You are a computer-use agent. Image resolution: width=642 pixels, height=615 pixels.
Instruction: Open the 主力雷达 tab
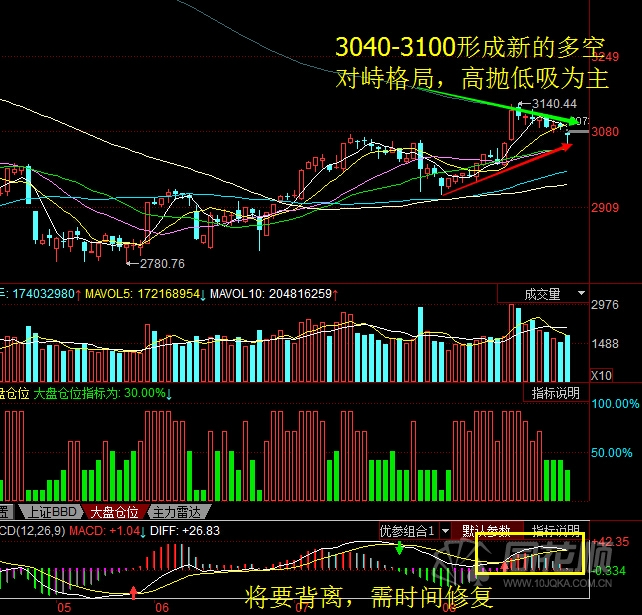[176, 510]
